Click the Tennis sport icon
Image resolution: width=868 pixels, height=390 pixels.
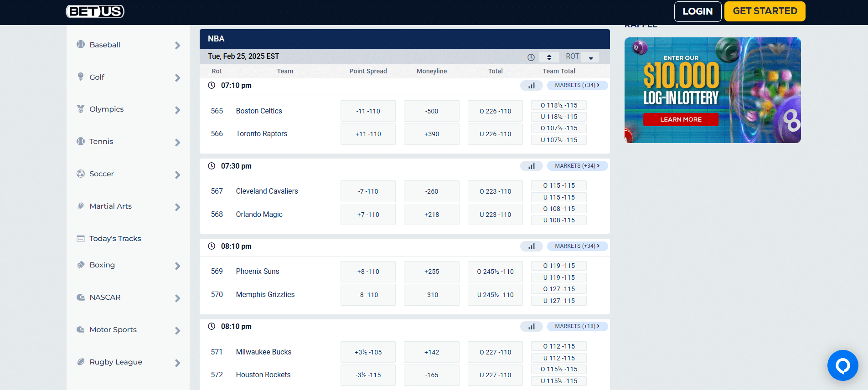coord(81,141)
